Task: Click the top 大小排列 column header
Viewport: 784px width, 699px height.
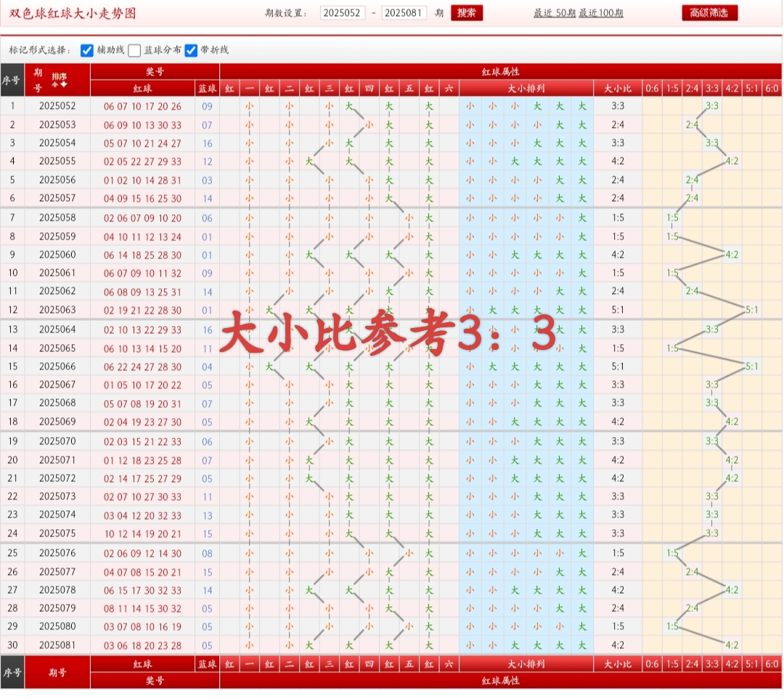Action: (x=526, y=89)
